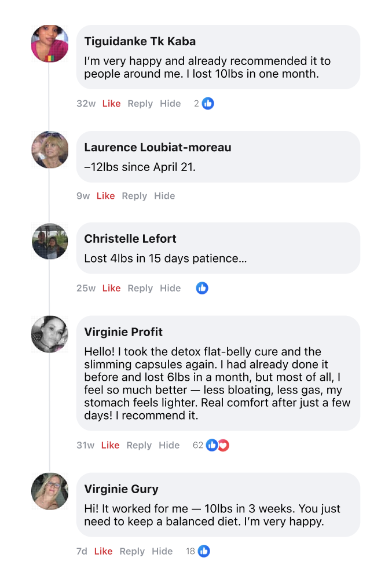The height and width of the screenshot is (583, 392).
Task: Open Christelle Lefort's name link
Action: click(x=130, y=239)
